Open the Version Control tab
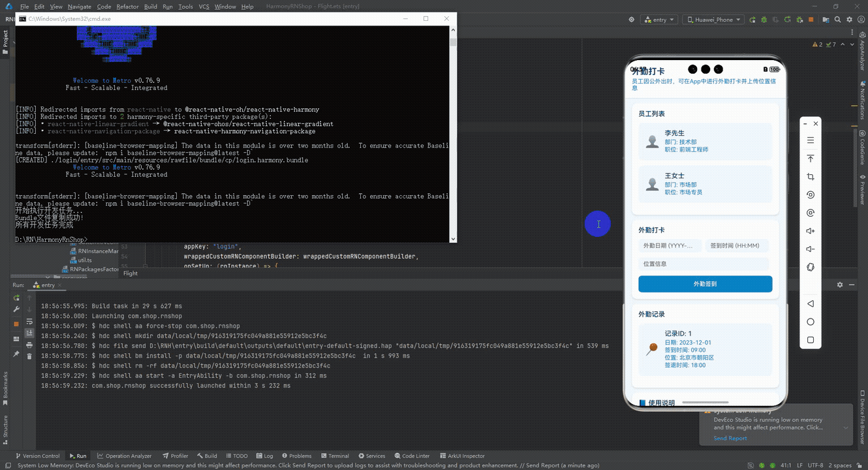The image size is (868, 470). 37,456
